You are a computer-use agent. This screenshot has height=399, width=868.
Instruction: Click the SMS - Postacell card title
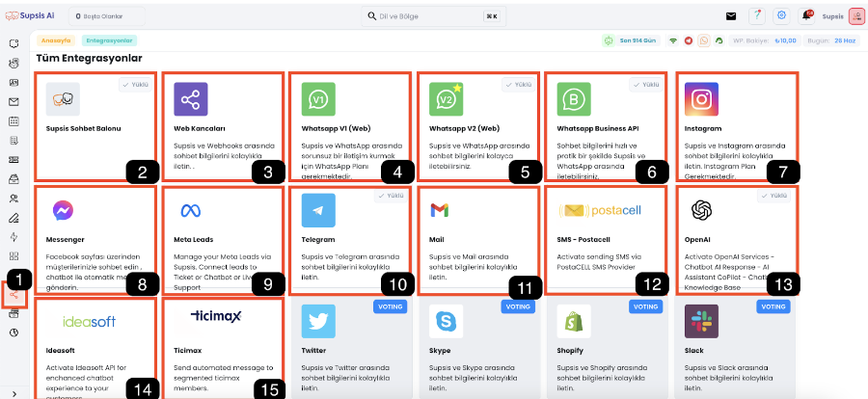[x=583, y=240]
